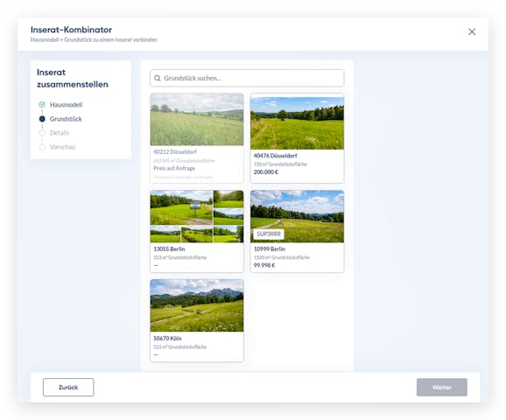Viewport: 506px width, 420px height.
Task: Select the Details step circle
Action: point(42,133)
